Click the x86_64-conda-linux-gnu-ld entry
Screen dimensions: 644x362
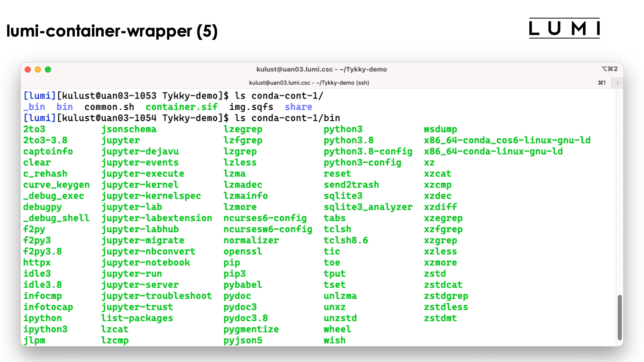pyautogui.click(x=493, y=152)
